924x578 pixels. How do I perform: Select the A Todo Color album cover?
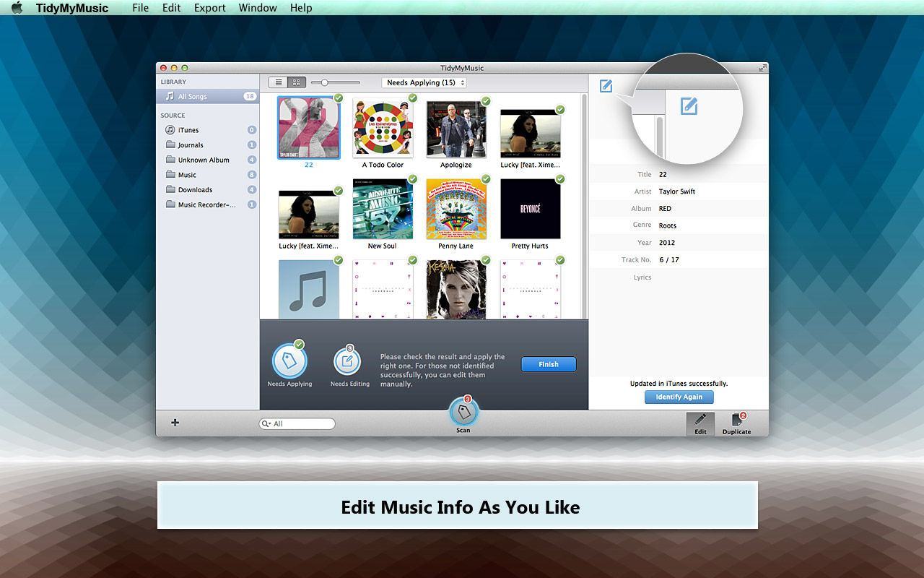pos(383,128)
